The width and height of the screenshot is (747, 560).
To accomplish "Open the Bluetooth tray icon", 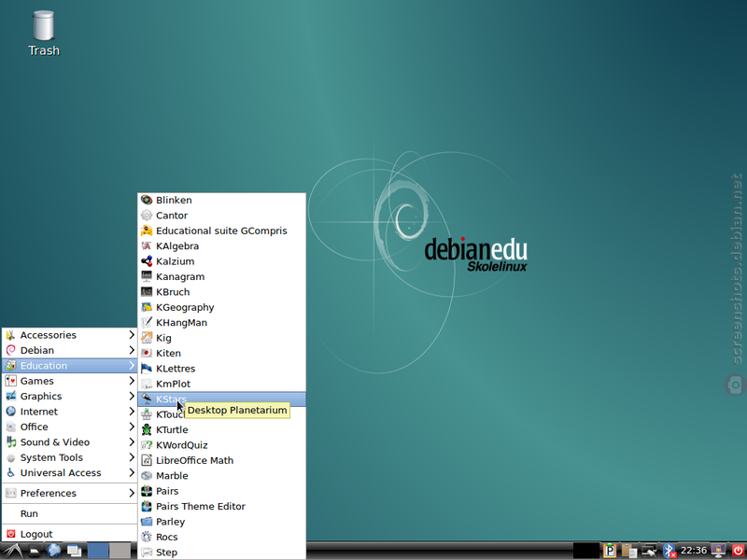I will pos(669,551).
